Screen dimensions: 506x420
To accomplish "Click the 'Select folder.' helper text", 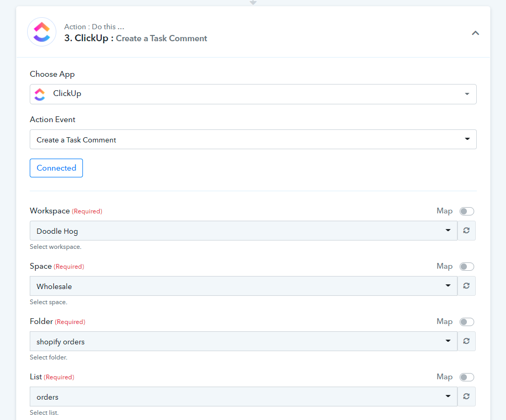I will pyautogui.click(x=49, y=357).
